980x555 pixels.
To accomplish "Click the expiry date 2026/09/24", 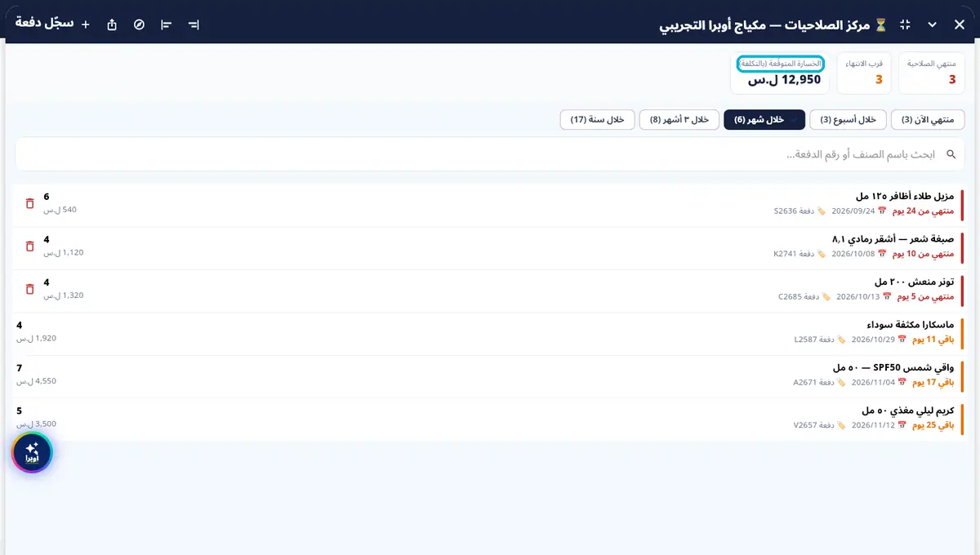I will pos(853,211).
